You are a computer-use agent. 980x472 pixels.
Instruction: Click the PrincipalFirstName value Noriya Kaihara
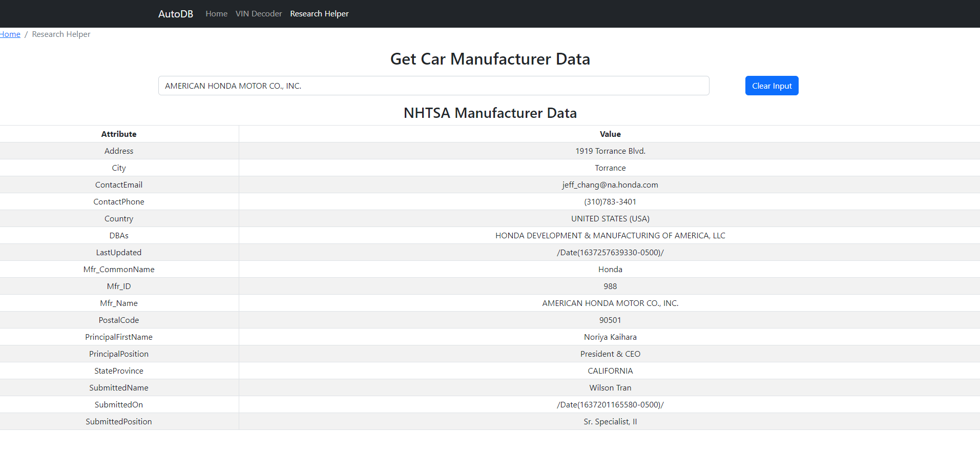[x=610, y=337]
